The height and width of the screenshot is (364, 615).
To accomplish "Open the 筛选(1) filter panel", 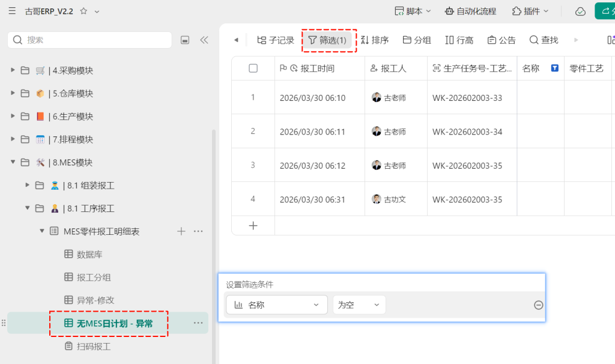I will (x=328, y=40).
